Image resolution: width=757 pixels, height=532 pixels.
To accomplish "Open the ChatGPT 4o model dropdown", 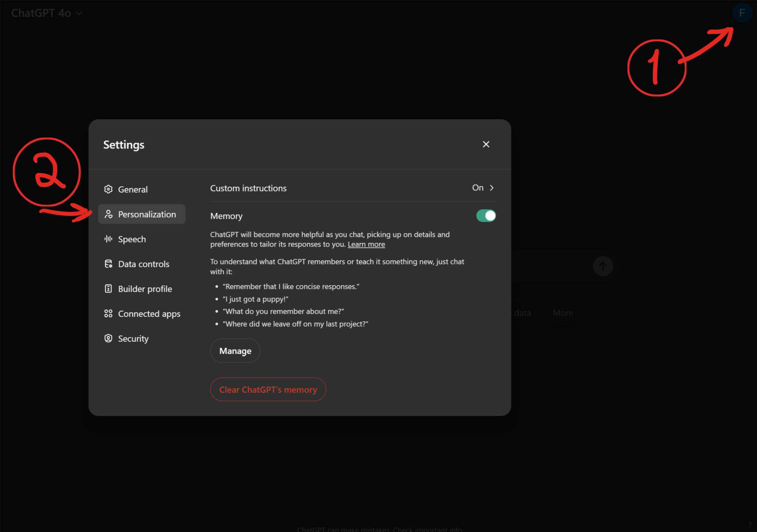I will click(x=47, y=13).
